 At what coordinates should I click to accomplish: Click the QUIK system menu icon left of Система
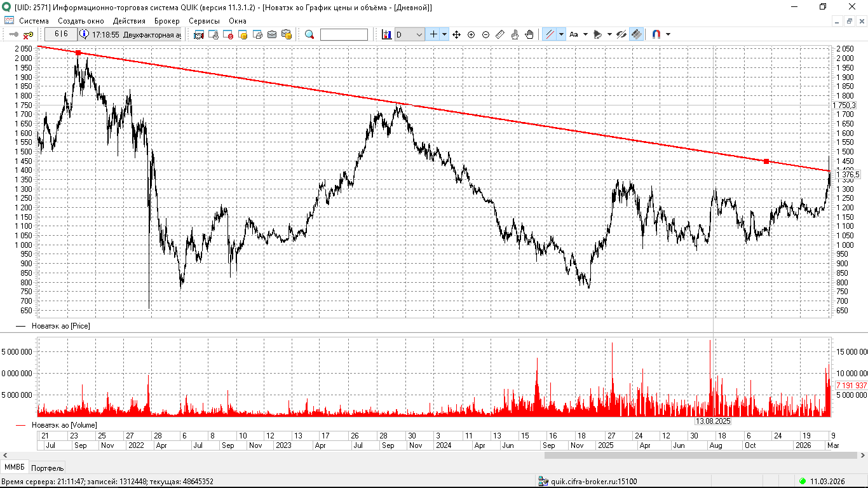click(x=9, y=20)
